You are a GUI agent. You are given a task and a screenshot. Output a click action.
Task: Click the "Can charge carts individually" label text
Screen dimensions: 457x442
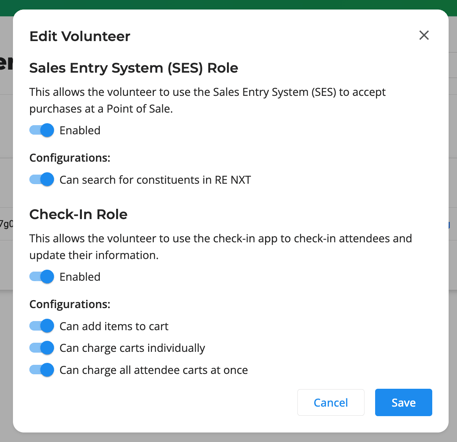(132, 348)
